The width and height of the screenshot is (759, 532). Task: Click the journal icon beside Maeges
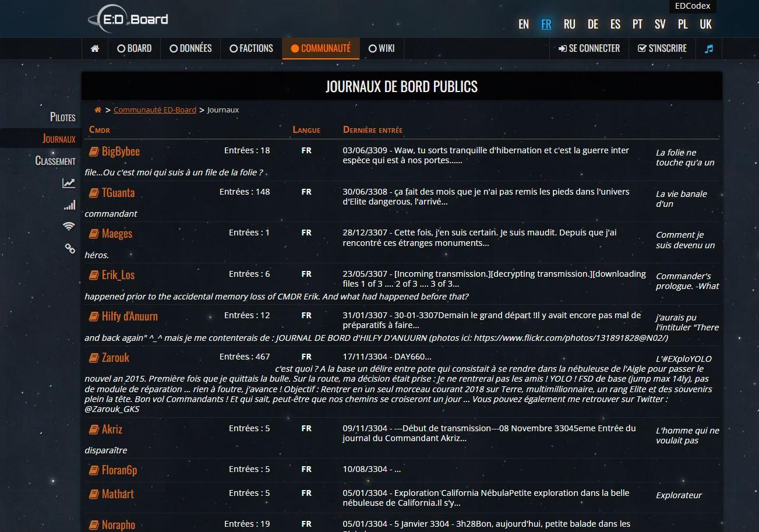94,234
